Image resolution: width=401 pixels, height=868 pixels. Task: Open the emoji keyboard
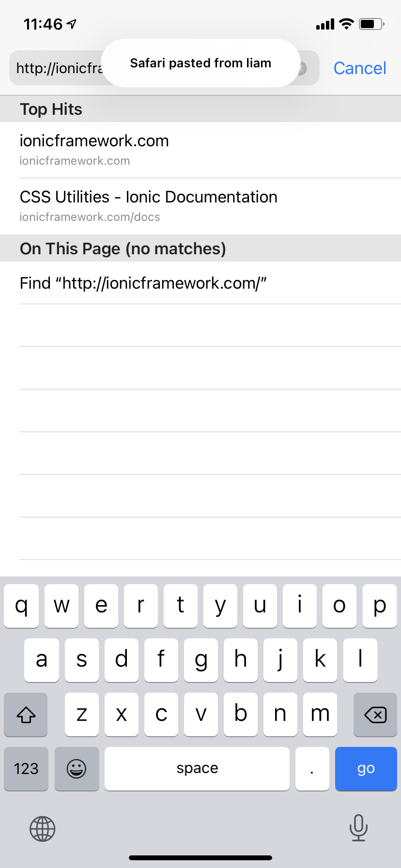tap(77, 769)
